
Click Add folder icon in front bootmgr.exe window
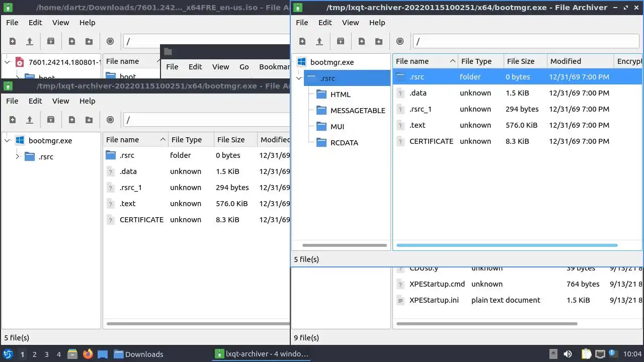coord(379,41)
